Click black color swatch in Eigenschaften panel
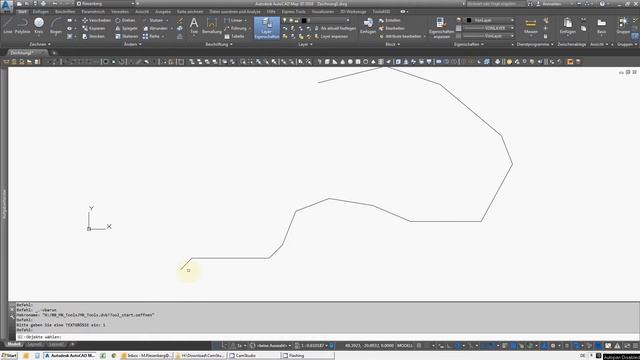Screen dimensions: 640x360 [469, 20]
